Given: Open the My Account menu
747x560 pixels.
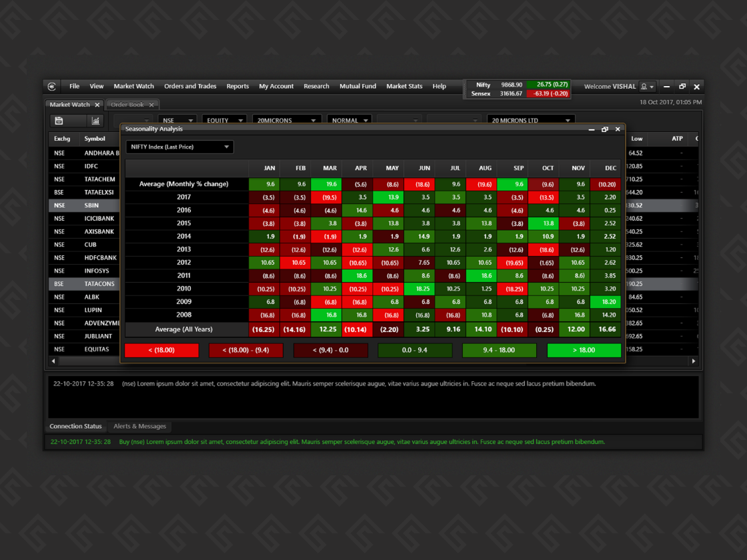Looking at the screenshot, I should point(276,86).
